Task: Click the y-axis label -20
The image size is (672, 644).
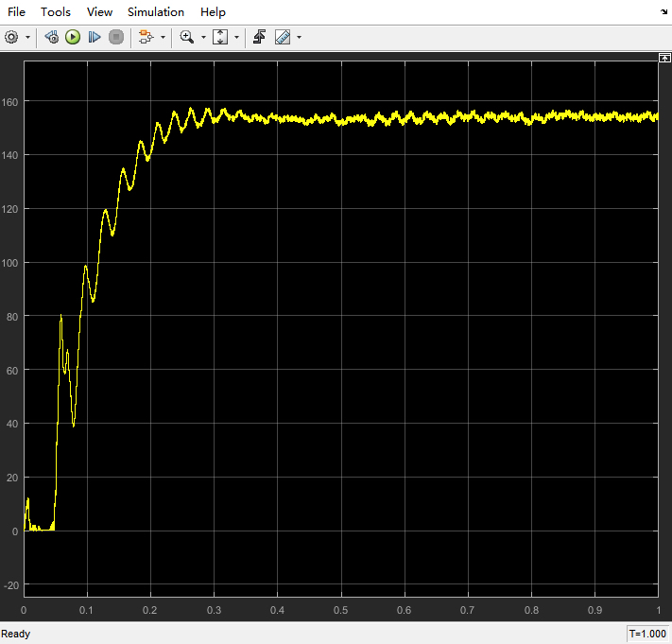Action: point(11,585)
